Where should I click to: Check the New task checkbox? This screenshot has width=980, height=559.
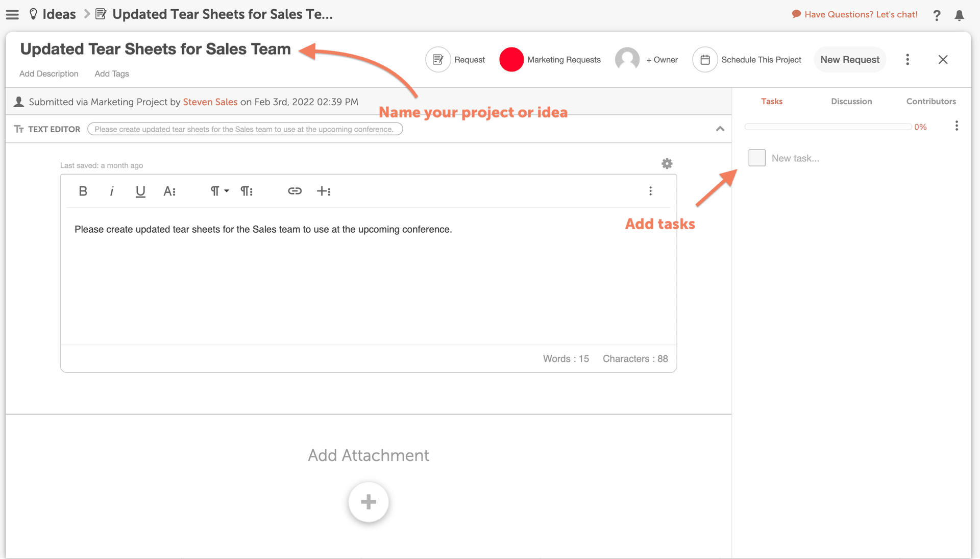tap(756, 158)
